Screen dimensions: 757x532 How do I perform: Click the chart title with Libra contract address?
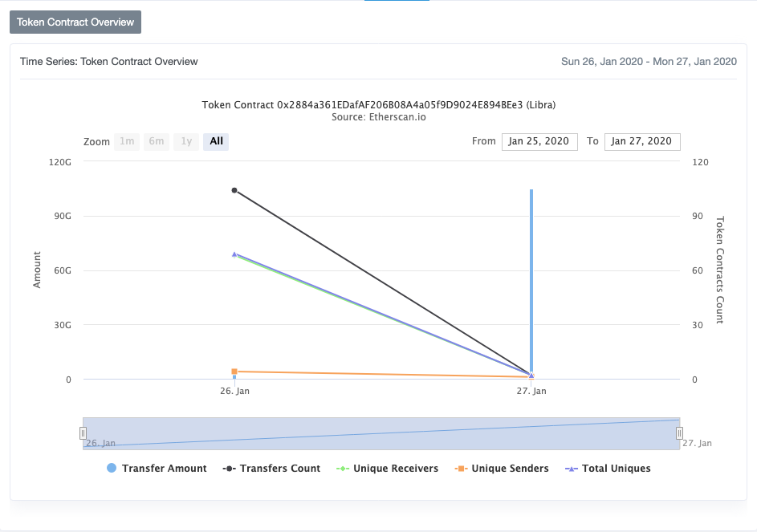click(379, 105)
